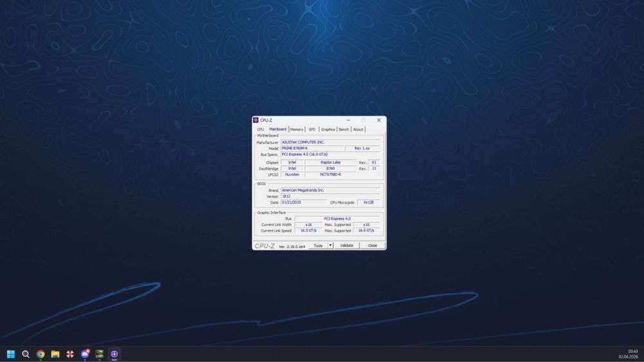Show the About tab
Screen dimensions: 644x362
point(358,129)
